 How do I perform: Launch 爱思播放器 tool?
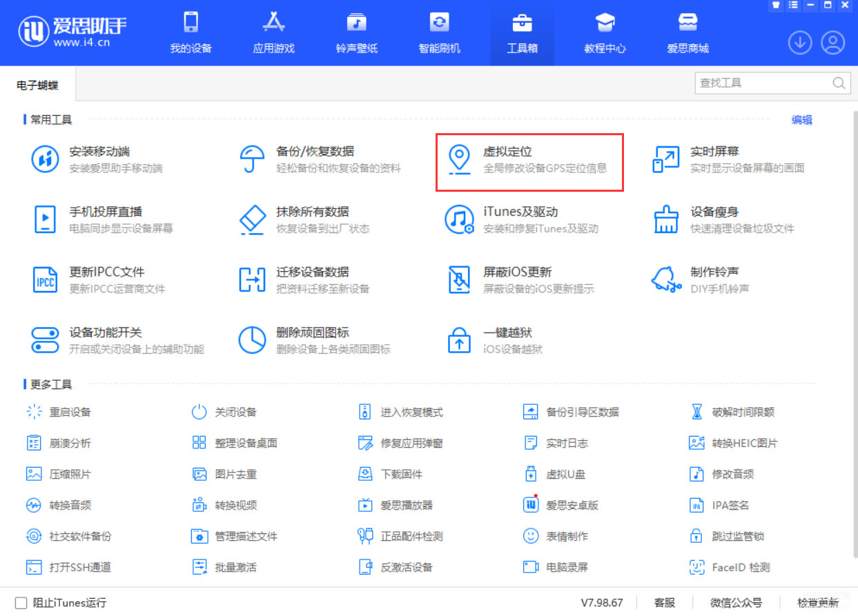click(x=396, y=505)
